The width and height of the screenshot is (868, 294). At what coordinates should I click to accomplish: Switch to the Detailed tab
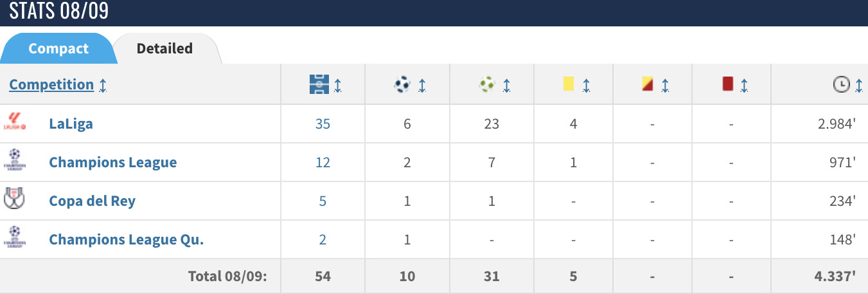click(x=164, y=48)
